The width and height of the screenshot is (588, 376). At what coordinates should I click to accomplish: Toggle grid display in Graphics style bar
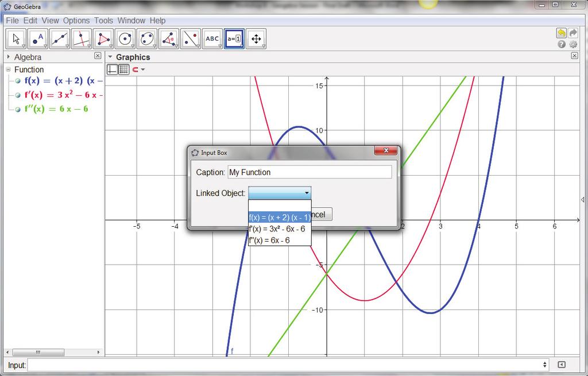124,69
